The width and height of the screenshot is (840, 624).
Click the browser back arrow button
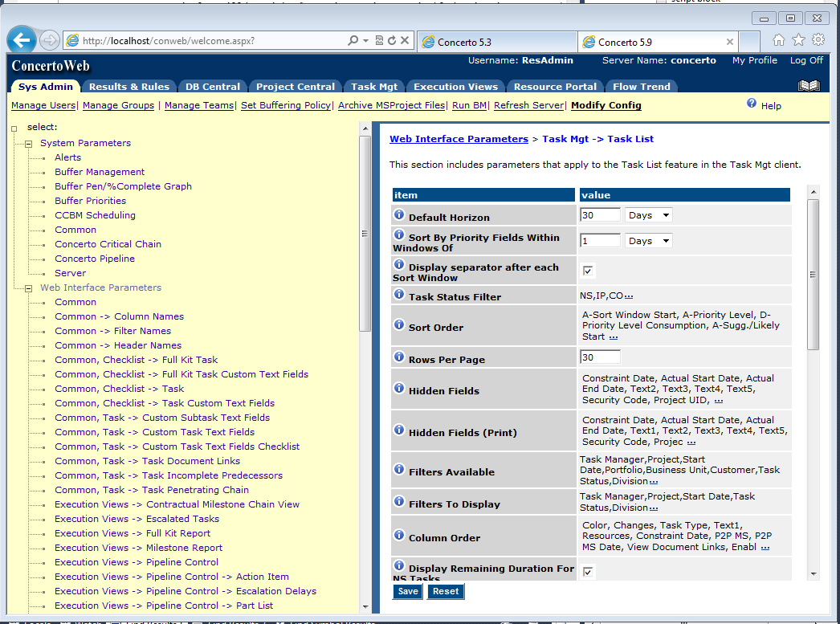pyautogui.click(x=22, y=40)
